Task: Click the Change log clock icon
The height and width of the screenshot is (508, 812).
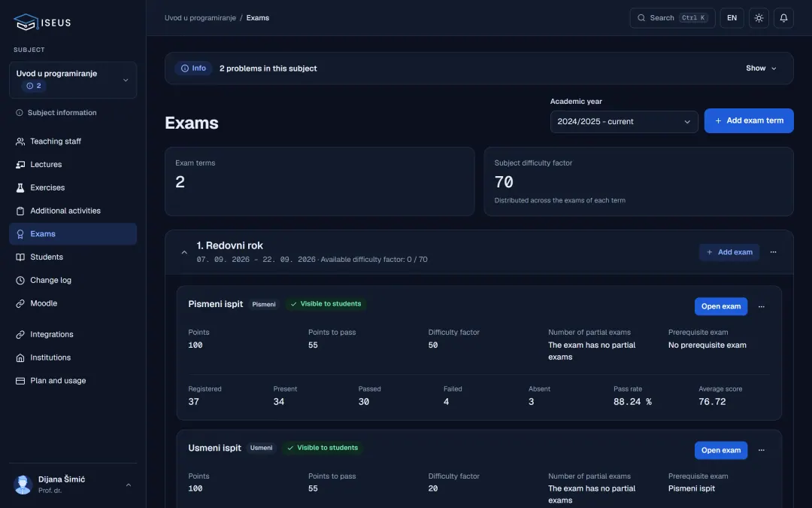Action: click(20, 281)
